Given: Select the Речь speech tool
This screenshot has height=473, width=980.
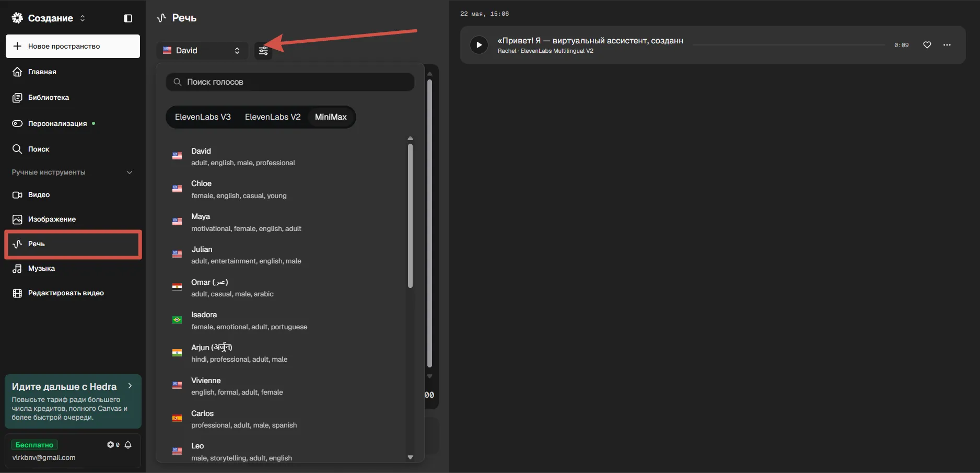Looking at the screenshot, I should pyautogui.click(x=73, y=244).
